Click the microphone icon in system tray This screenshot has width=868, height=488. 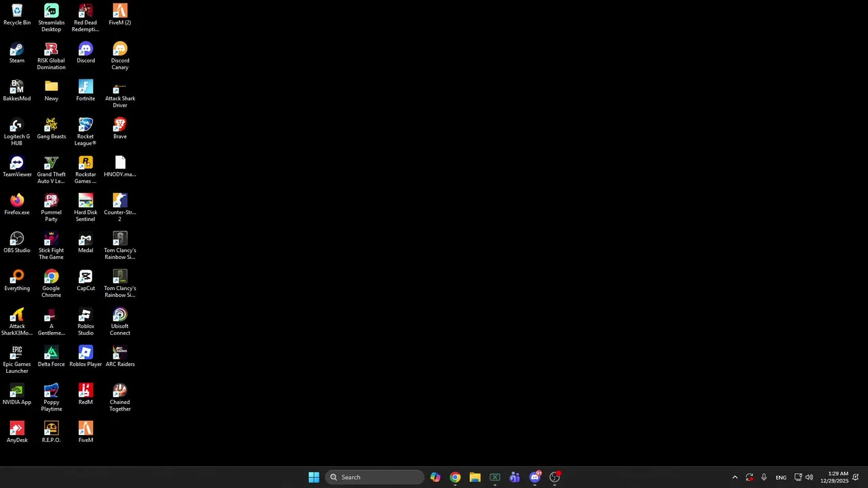pos(764,477)
